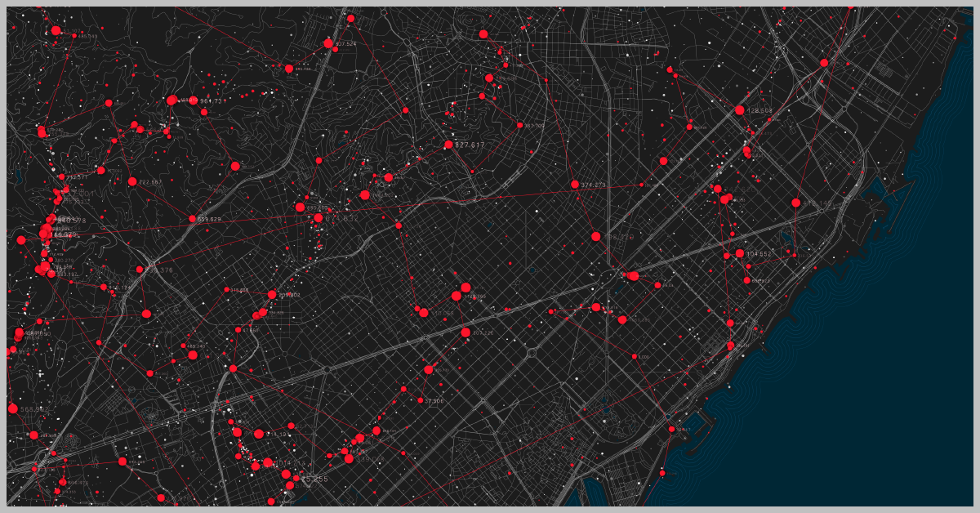Click the data point labeled 374.273
This screenshot has height=513, width=980.
[575, 185]
